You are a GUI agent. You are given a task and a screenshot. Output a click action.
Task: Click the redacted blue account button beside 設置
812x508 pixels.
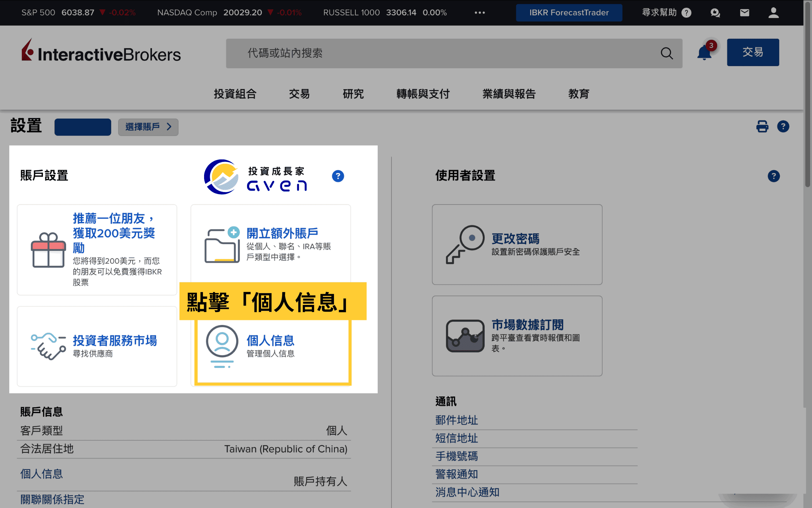pos(83,127)
